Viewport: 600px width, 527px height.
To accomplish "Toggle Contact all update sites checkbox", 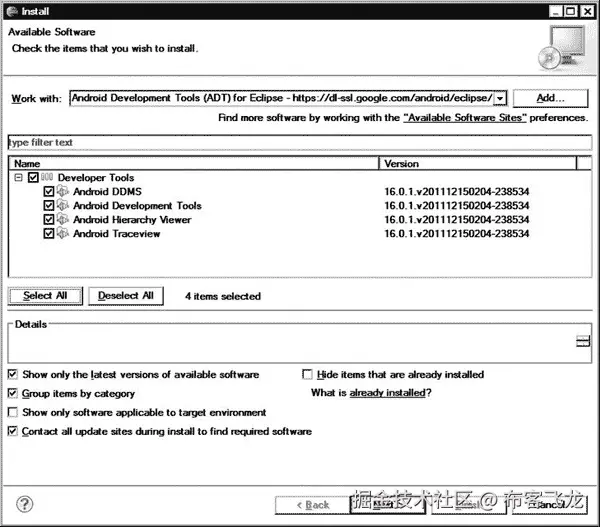I will pyautogui.click(x=13, y=431).
